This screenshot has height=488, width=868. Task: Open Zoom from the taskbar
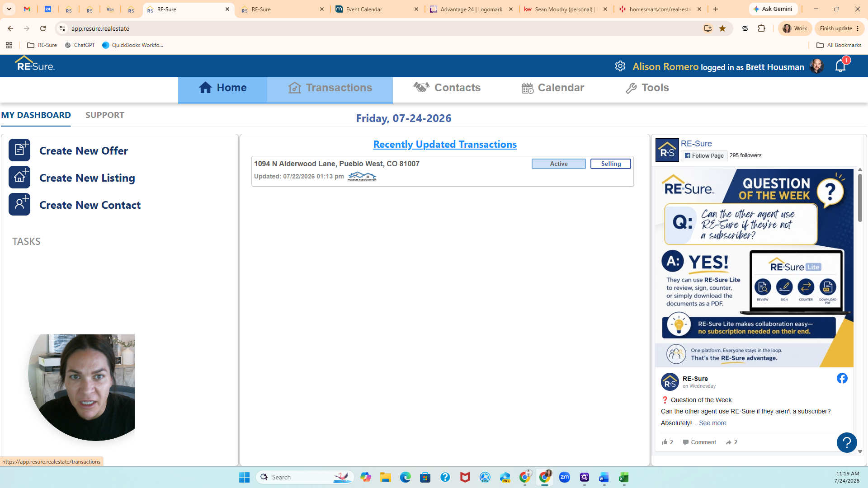(565, 477)
